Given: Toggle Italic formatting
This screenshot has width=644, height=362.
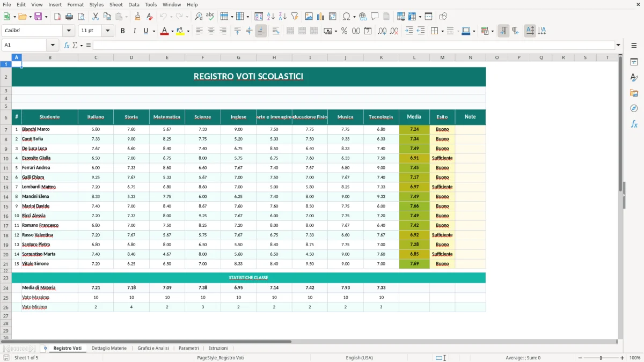Looking at the screenshot, I should (134, 31).
